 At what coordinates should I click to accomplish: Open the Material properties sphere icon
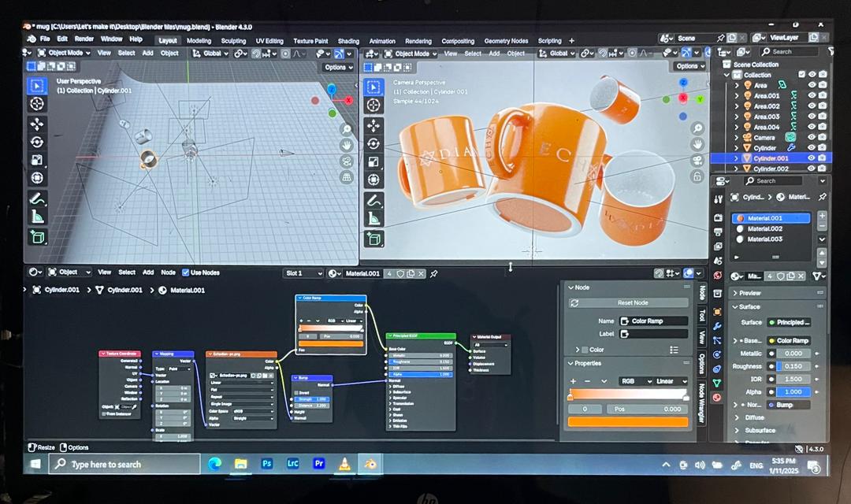pos(718,398)
